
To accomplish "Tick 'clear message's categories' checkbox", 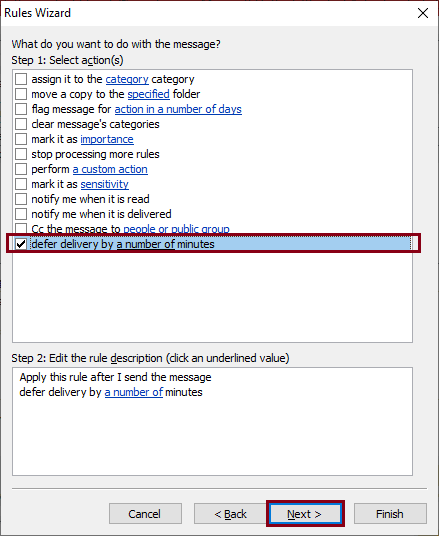I will (21, 124).
